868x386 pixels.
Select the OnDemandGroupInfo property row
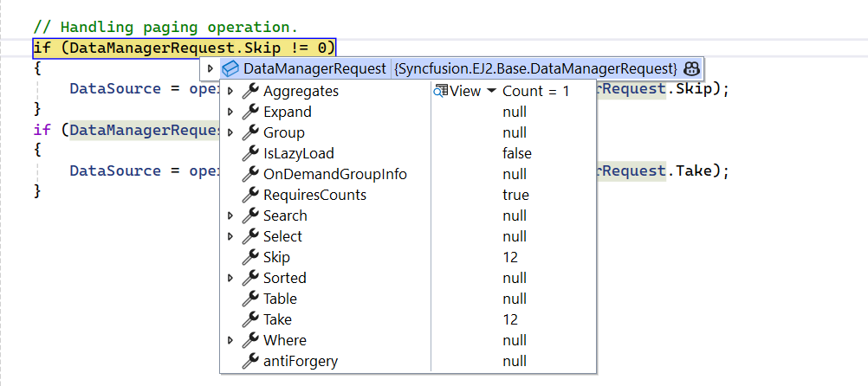coord(408,174)
